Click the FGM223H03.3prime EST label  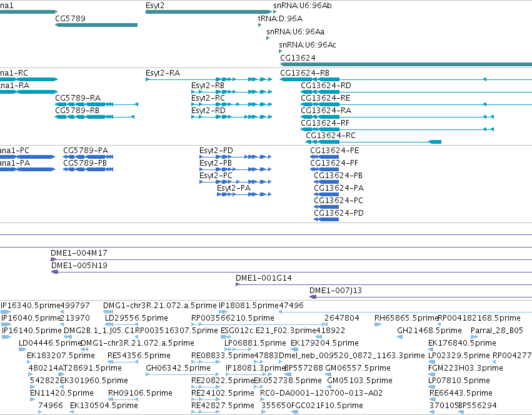466,369
